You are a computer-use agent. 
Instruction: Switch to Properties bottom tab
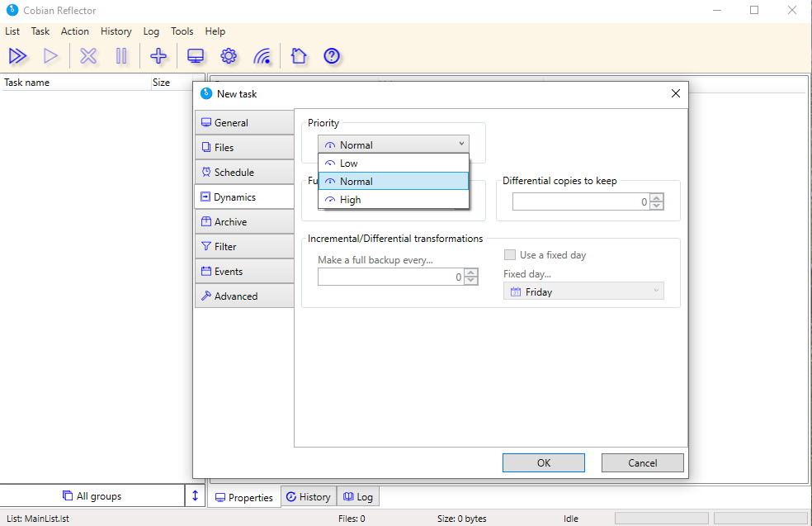(x=244, y=497)
